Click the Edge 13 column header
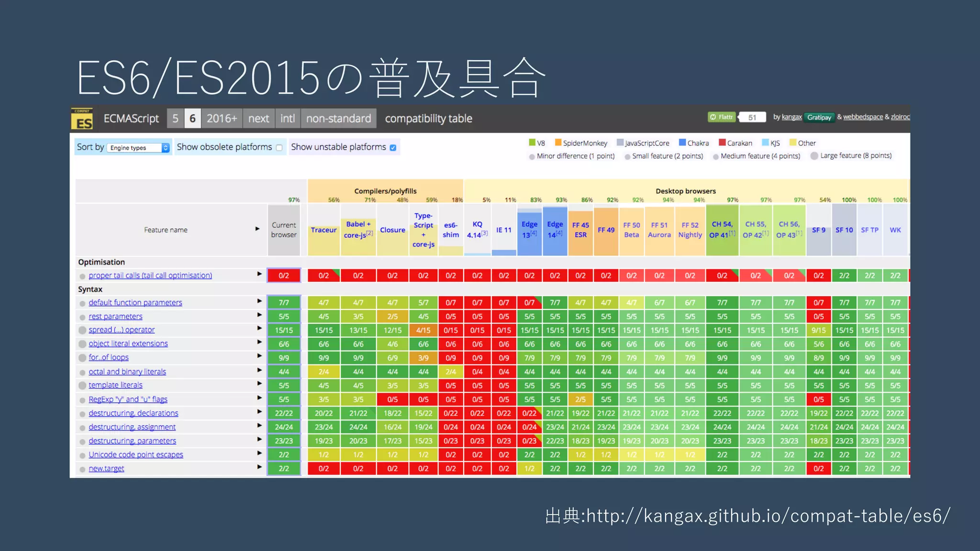Screen dimensions: 980x551 coord(529,230)
